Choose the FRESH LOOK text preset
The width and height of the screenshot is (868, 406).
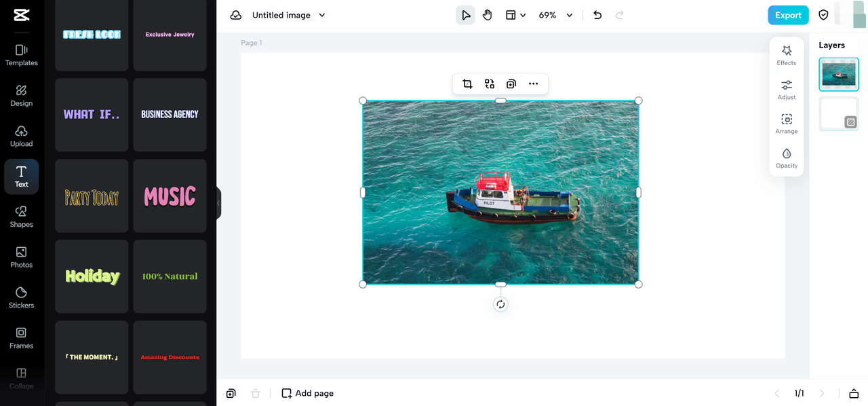pyautogui.click(x=92, y=35)
